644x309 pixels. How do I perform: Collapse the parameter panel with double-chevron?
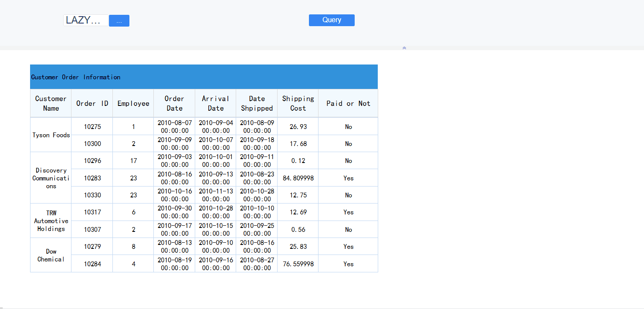[404, 48]
